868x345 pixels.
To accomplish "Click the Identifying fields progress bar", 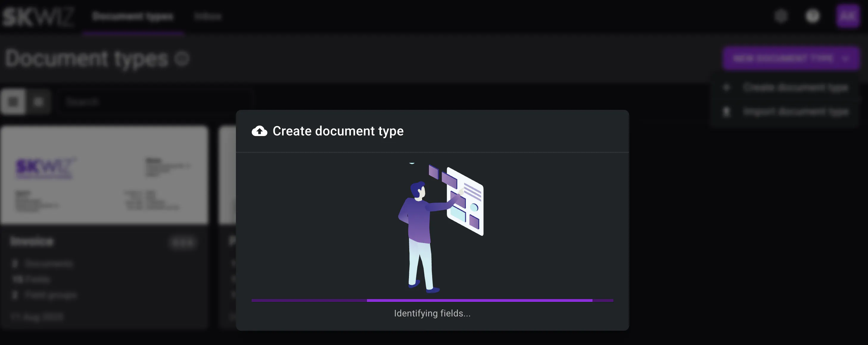I will (x=432, y=300).
